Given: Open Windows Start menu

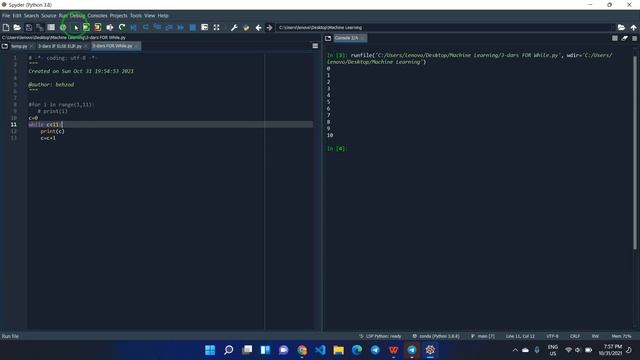Looking at the screenshot, I should click(210, 350).
